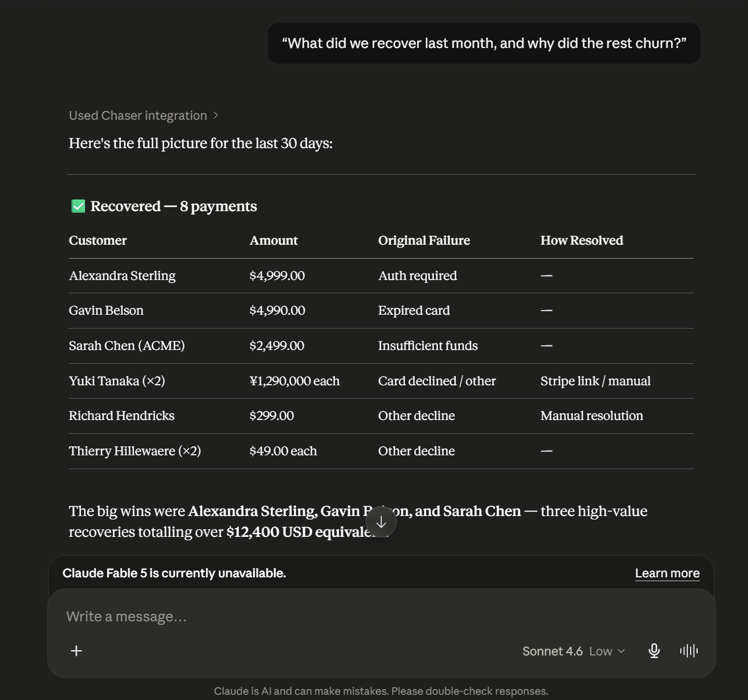This screenshot has height=700, width=748.
Task: Click the ¥1,290,000 each amount
Action: tap(294, 381)
